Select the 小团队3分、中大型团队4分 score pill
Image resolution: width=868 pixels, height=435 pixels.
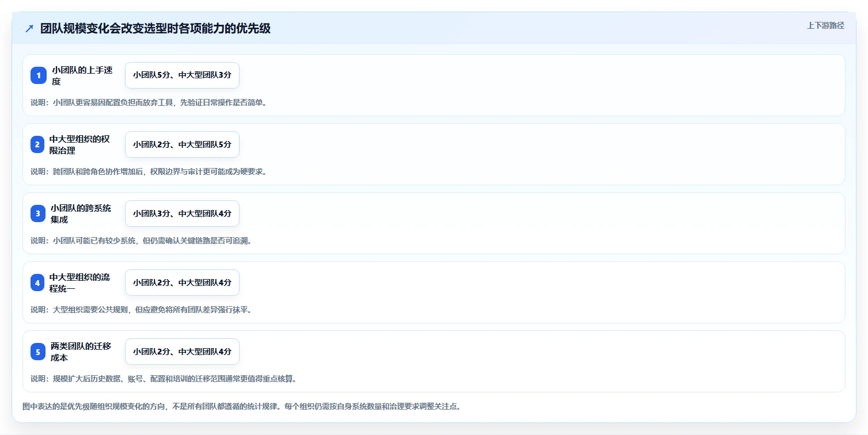click(182, 213)
